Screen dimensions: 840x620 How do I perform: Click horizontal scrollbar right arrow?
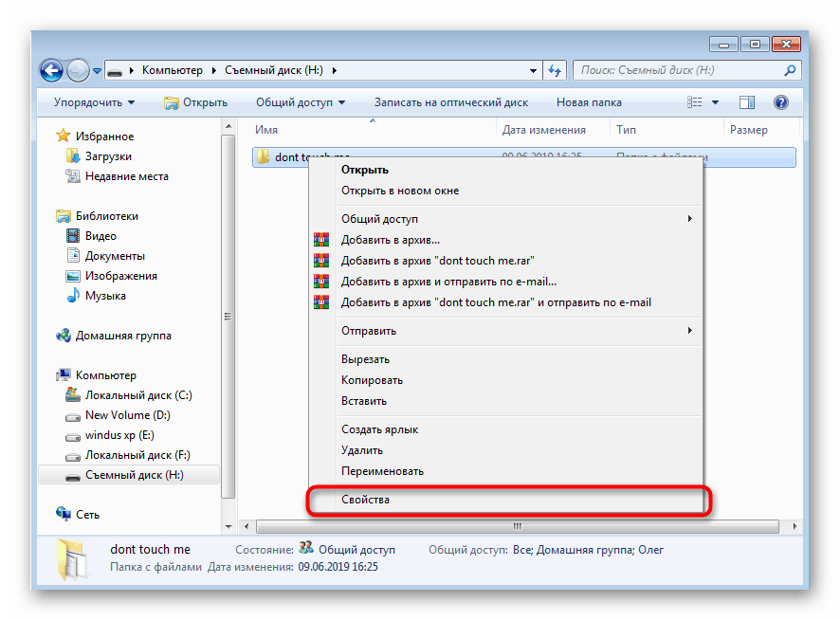click(794, 527)
